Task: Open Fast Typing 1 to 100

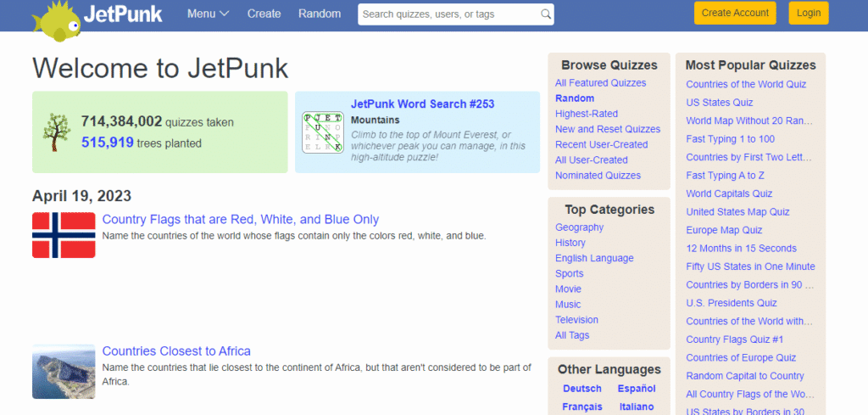Action: (730, 140)
